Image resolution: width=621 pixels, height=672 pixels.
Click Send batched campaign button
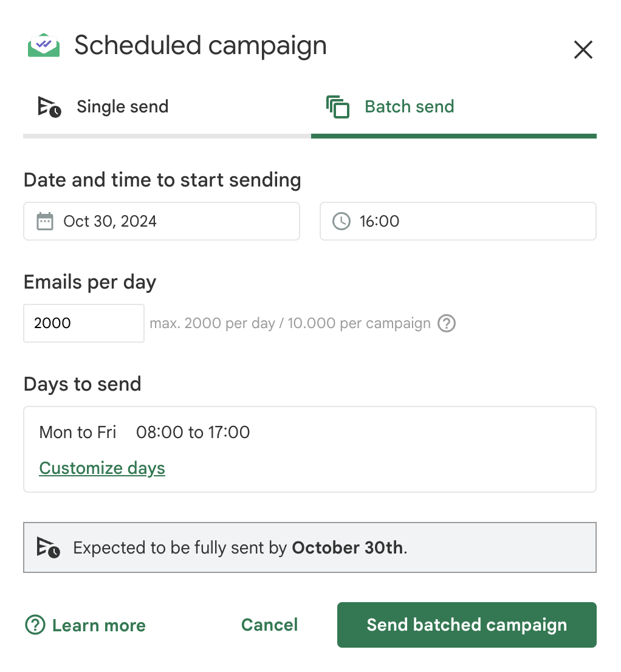point(466,625)
